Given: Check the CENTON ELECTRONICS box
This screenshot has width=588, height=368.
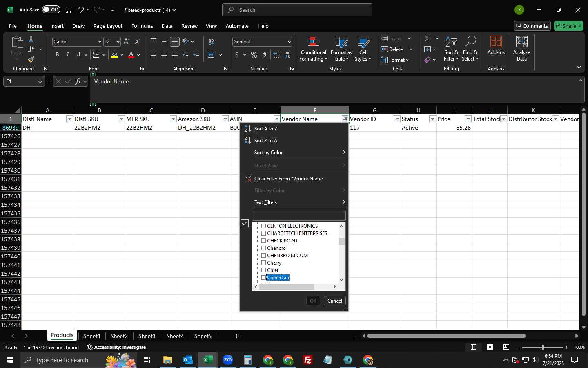Looking at the screenshot, I should [x=263, y=226].
